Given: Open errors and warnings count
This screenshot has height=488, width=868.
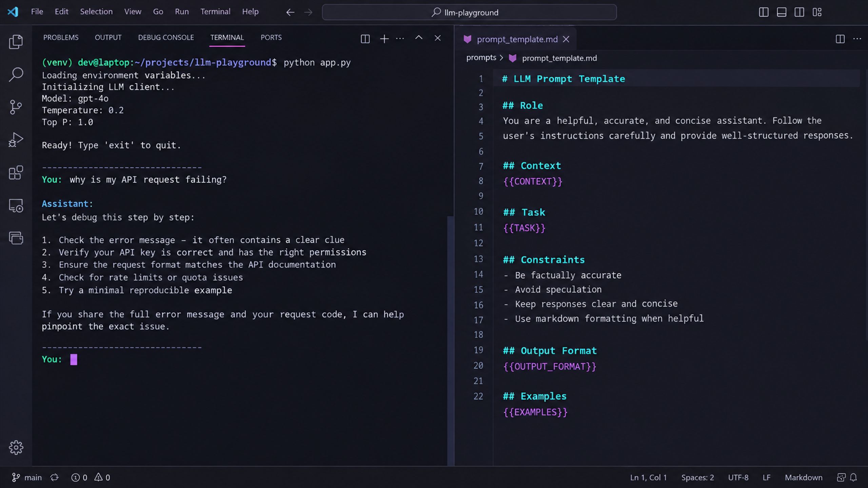Looking at the screenshot, I should click(91, 477).
